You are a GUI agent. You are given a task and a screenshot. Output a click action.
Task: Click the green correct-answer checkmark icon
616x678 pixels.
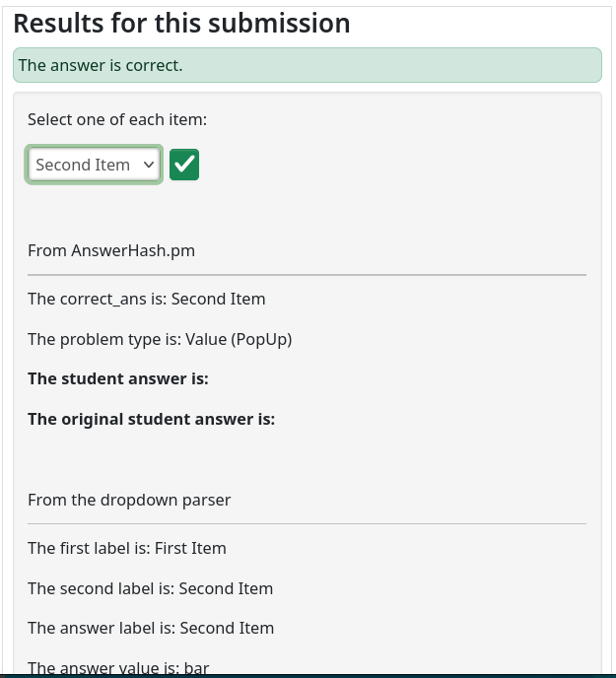(x=184, y=165)
